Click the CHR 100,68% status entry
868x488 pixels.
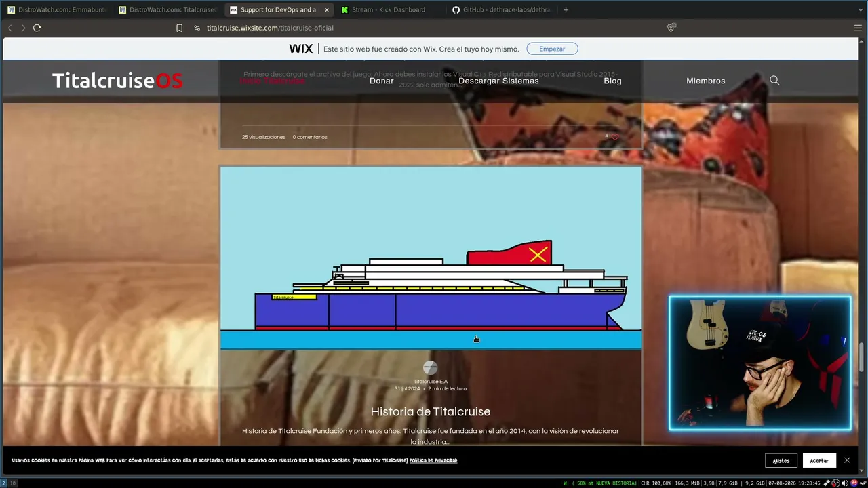click(x=656, y=483)
